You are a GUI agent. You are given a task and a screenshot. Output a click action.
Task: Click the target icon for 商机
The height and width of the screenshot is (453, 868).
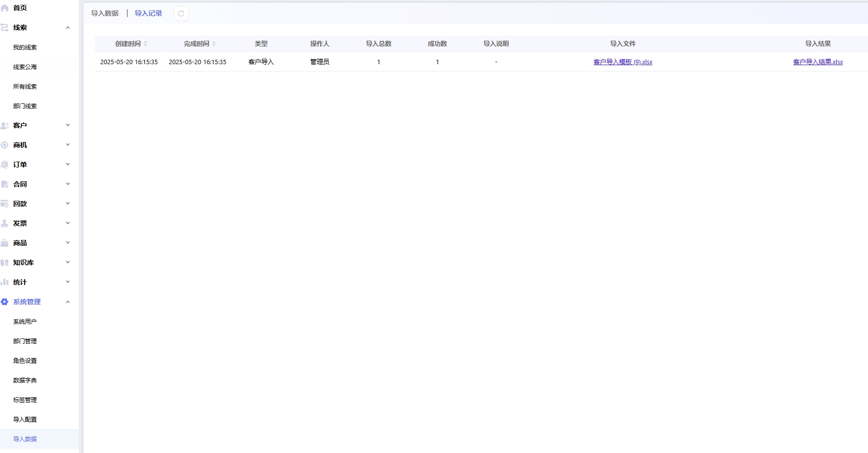tap(5, 145)
